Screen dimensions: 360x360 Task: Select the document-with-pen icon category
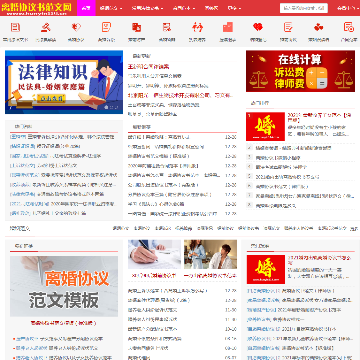(x=288, y=27)
